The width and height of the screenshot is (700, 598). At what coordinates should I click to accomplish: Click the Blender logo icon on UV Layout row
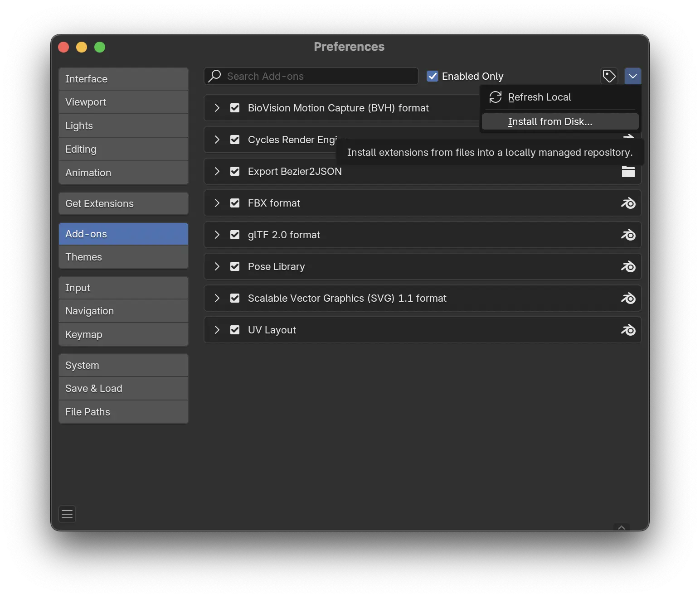(628, 330)
